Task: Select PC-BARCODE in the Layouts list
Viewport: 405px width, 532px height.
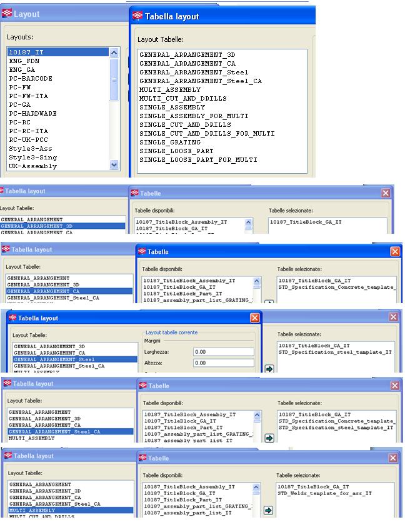Action: (31, 79)
